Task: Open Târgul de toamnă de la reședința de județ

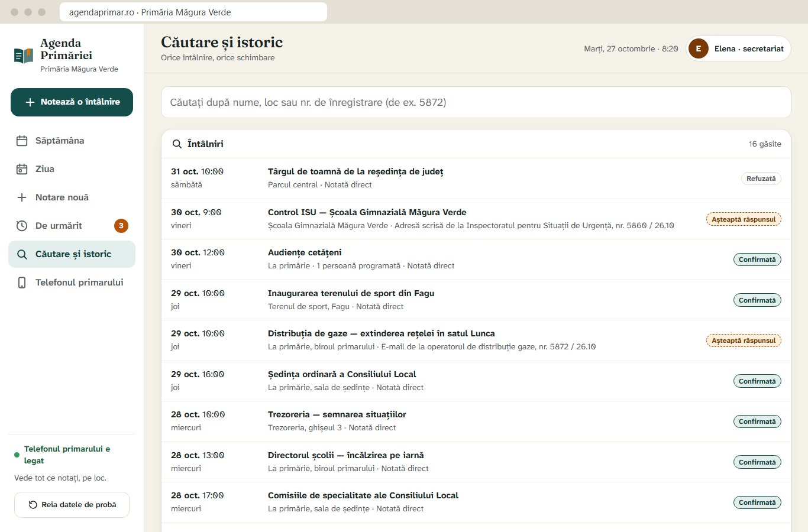Action: pos(476,179)
